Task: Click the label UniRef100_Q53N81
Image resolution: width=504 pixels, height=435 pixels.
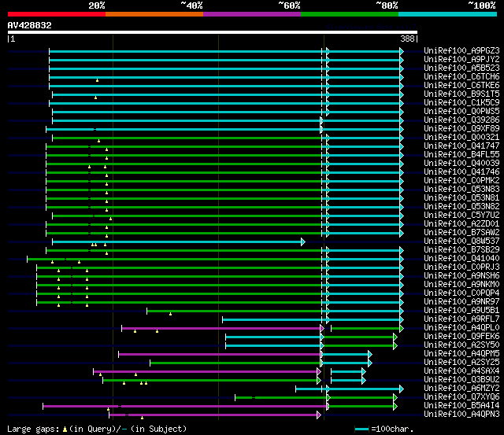Action: 461,198
